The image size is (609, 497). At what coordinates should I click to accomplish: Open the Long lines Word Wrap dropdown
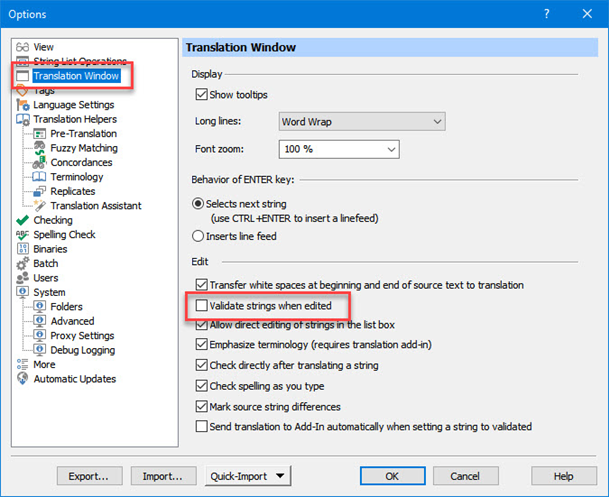(x=361, y=122)
